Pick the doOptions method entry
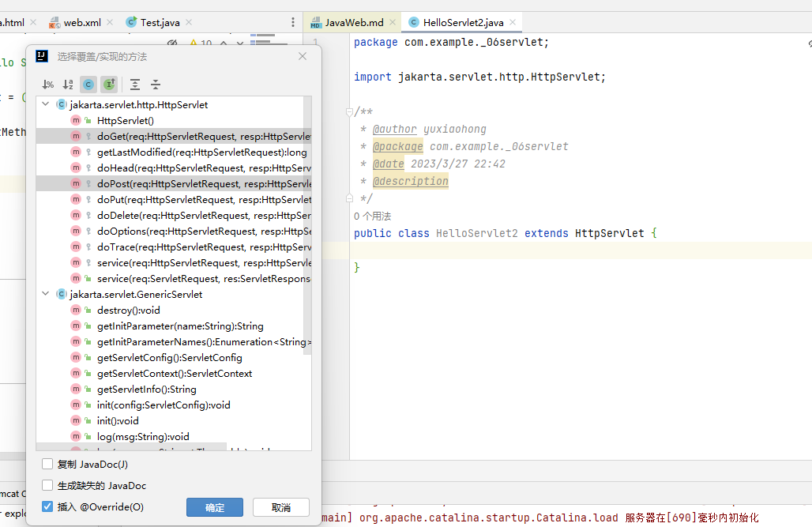This screenshot has width=812, height=527. (x=174, y=232)
